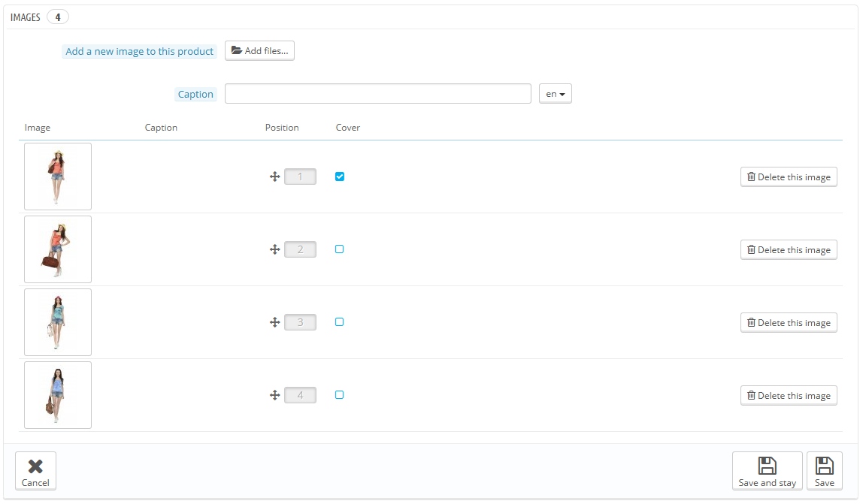Delete the image at position 2
Viewport: 866px width, 504px height.
(x=789, y=250)
